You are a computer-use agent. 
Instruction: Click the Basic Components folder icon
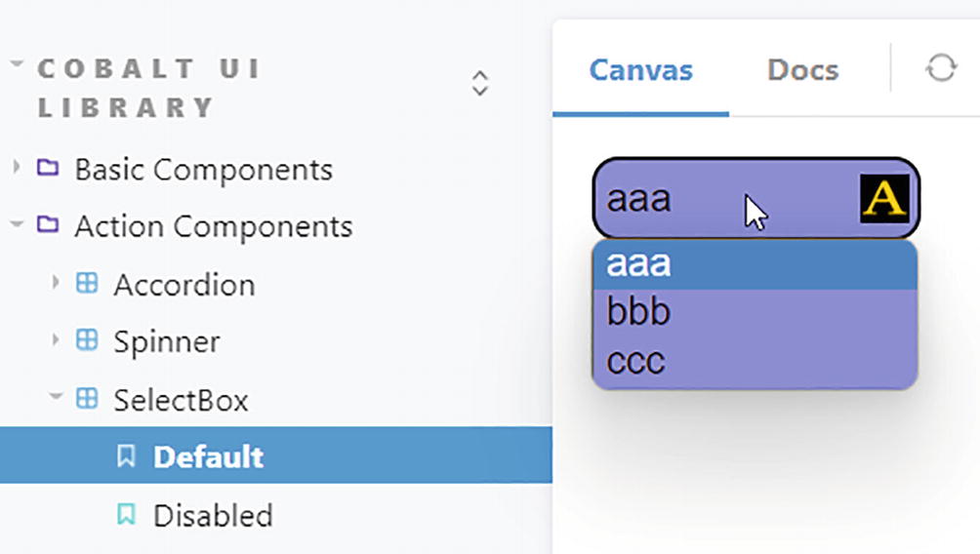pyautogui.click(x=47, y=168)
